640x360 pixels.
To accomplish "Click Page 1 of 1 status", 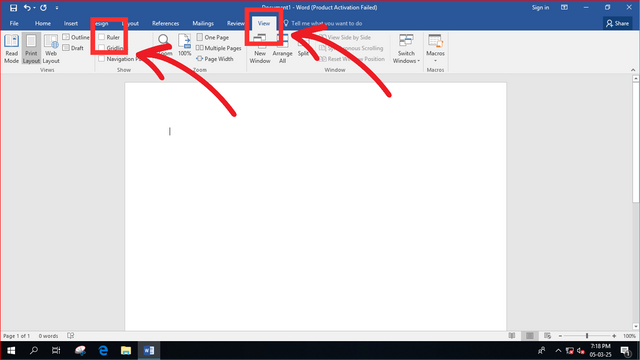I will (x=16, y=336).
